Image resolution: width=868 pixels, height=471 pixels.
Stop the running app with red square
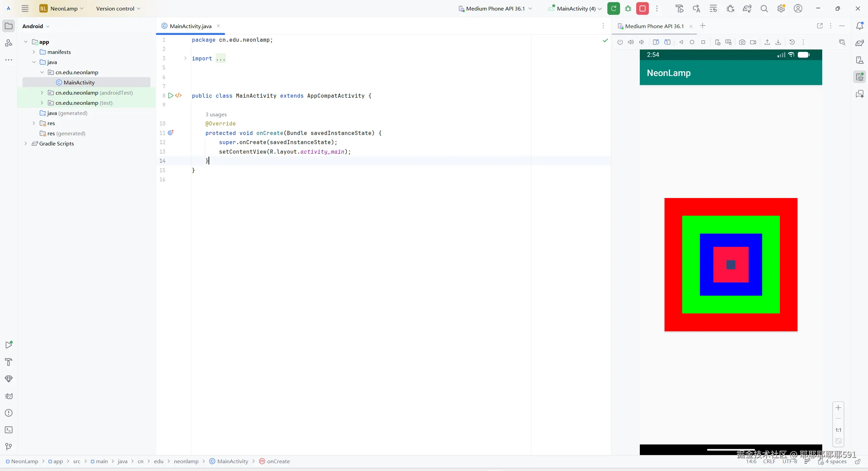point(642,8)
